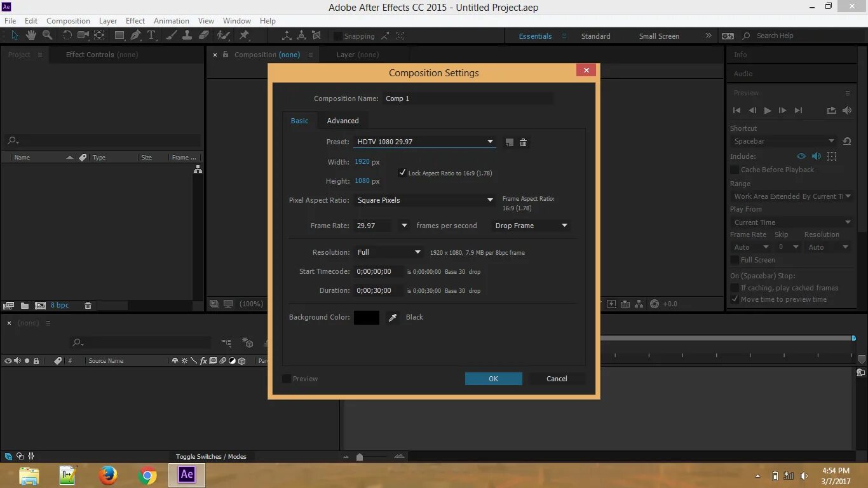Open the Skip 0 dropdown

pos(787,247)
